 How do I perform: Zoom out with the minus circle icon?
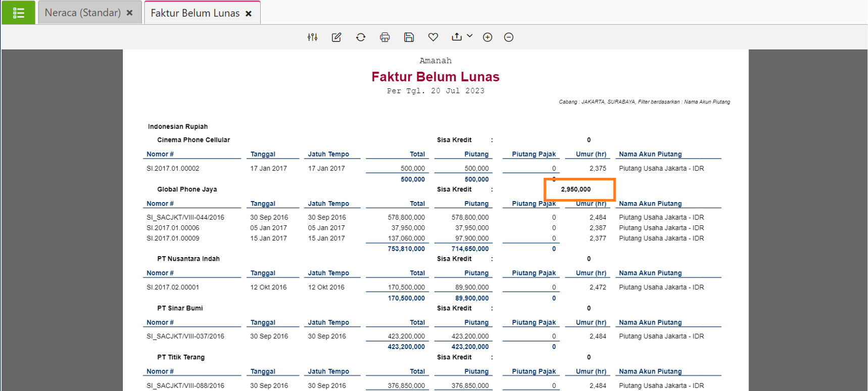509,37
